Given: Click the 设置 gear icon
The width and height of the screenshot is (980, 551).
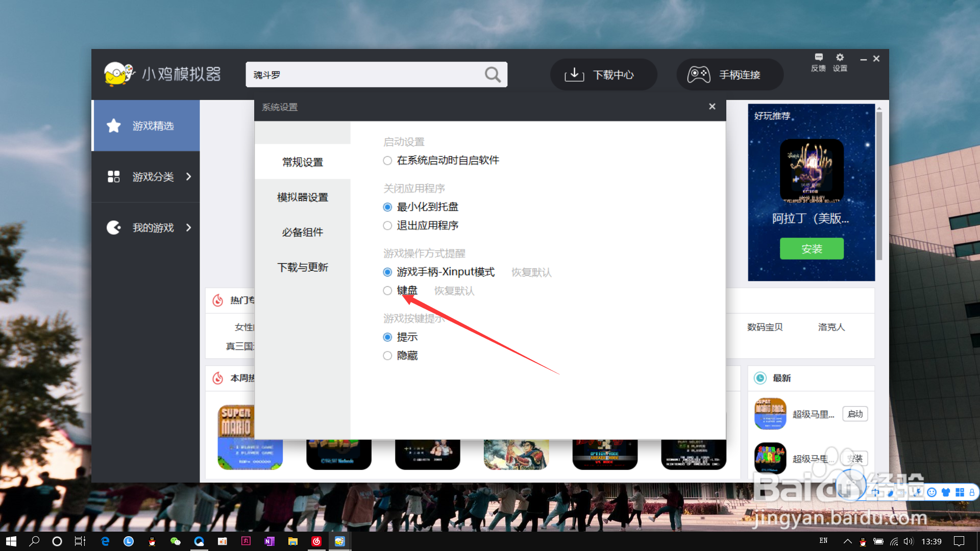Looking at the screenshot, I should click(840, 58).
